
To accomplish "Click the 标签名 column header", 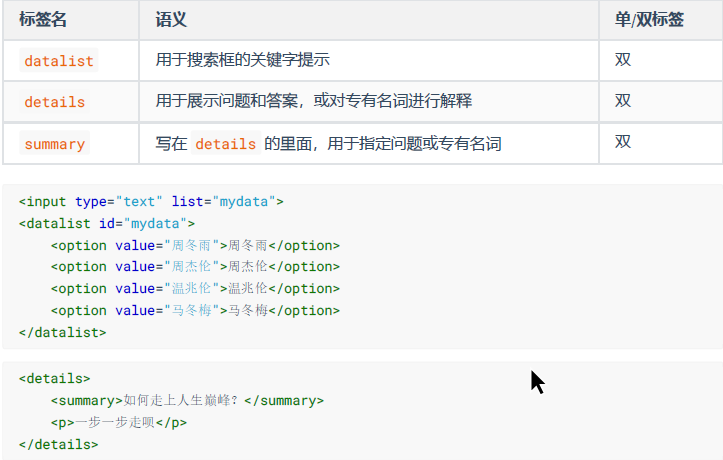I will (43, 19).
